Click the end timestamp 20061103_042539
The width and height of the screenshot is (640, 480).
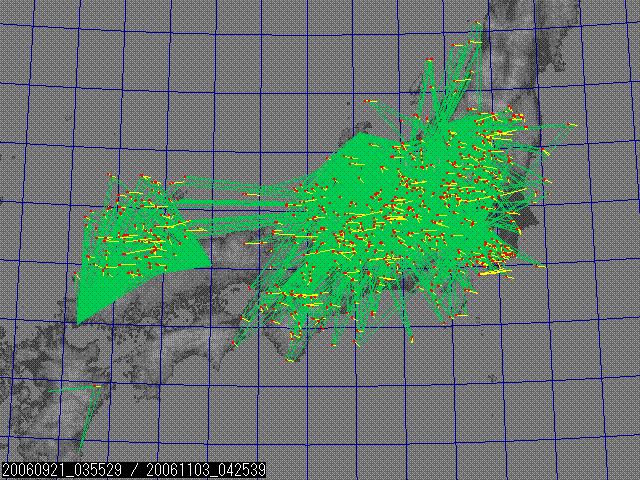click(x=207, y=469)
